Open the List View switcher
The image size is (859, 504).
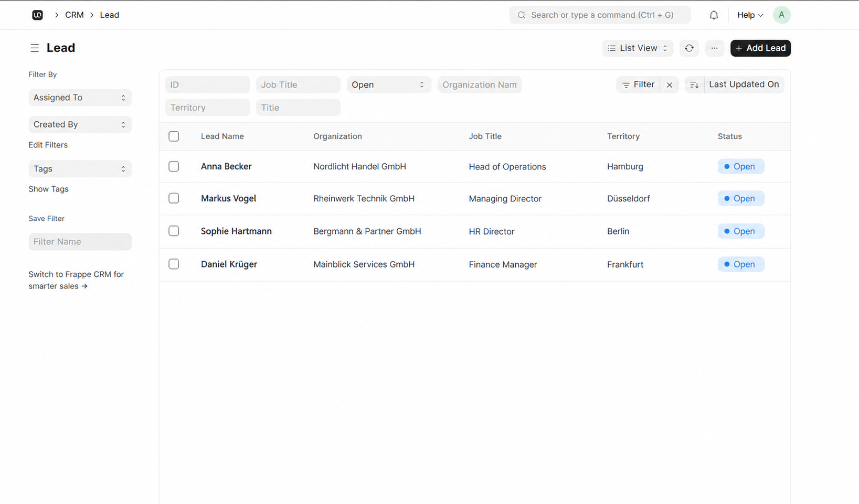point(638,48)
